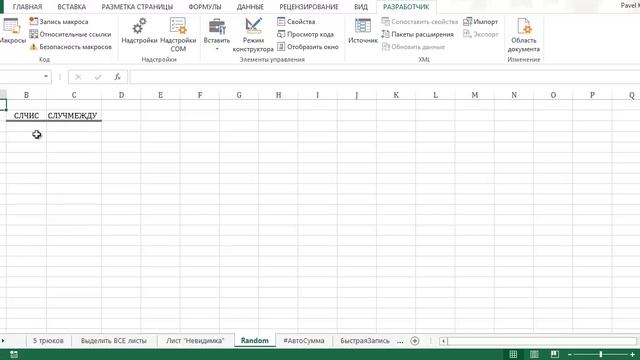The width and height of the screenshot is (640, 360).
Task: Open Область документа document panel
Action: pyautogui.click(x=524, y=35)
